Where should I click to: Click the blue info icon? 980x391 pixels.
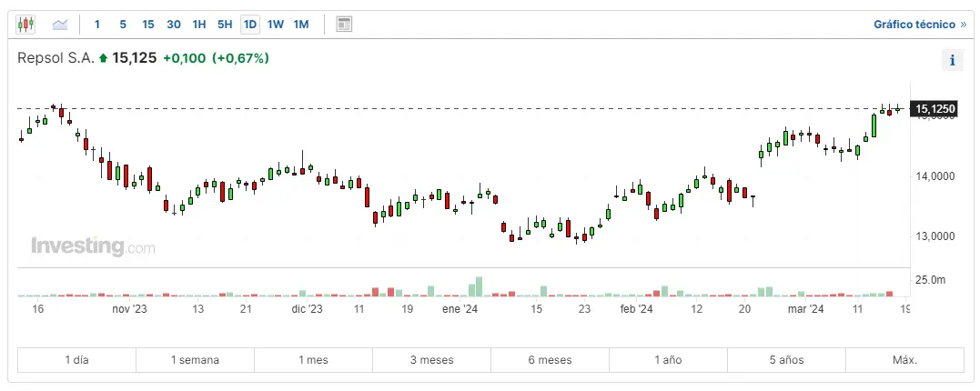pyautogui.click(x=953, y=60)
